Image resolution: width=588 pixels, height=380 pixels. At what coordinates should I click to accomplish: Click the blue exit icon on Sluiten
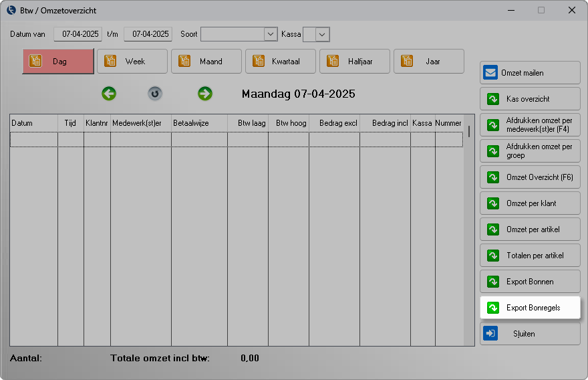(490, 333)
